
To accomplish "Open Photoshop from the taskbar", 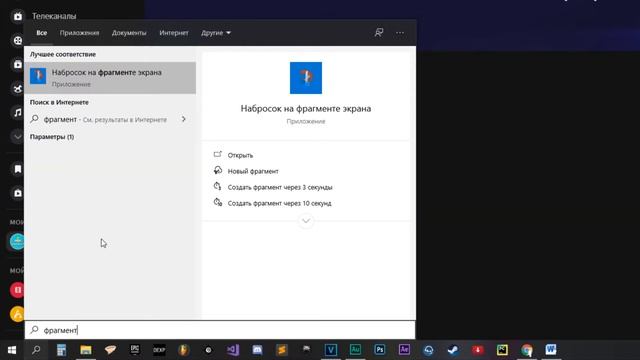I will click(380, 350).
